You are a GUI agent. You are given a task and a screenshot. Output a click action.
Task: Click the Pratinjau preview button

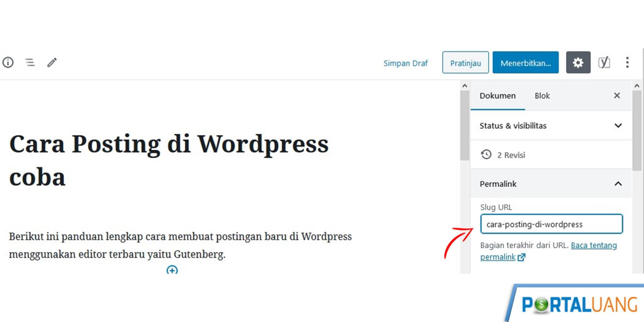(465, 62)
